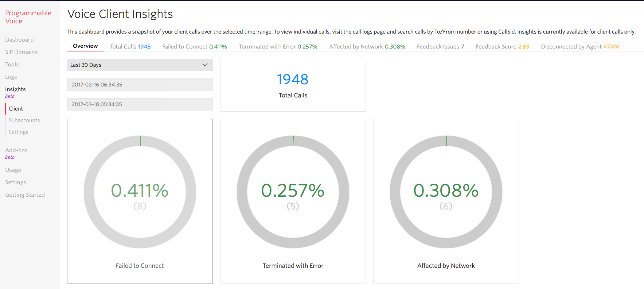The width and height of the screenshot is (644, 289).
Task: Switch to Feedback Score tab
Action: point(502,46)
